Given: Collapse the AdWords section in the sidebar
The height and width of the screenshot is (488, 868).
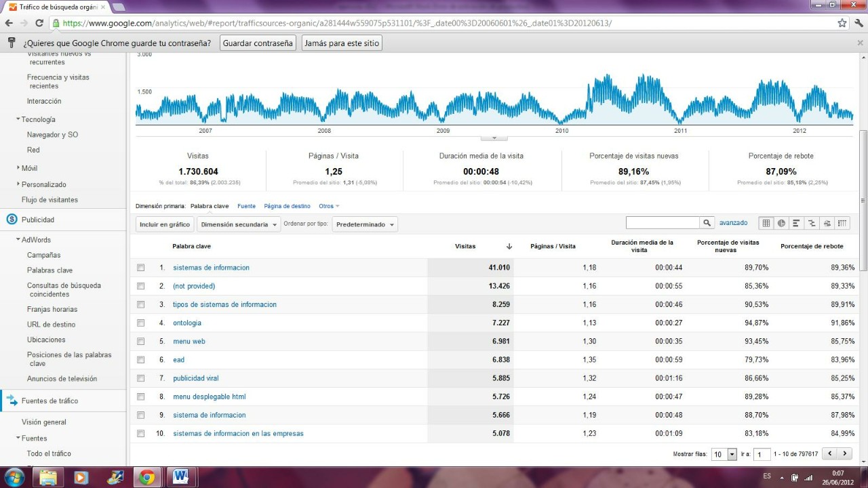Looking at the screenshot, I should pos(18,240).
